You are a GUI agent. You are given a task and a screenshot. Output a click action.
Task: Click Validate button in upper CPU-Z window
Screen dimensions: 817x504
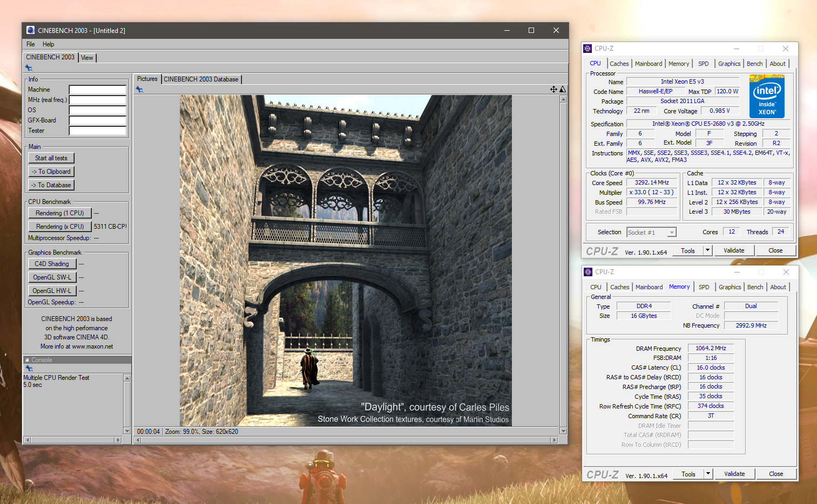(x=734, y=250)
